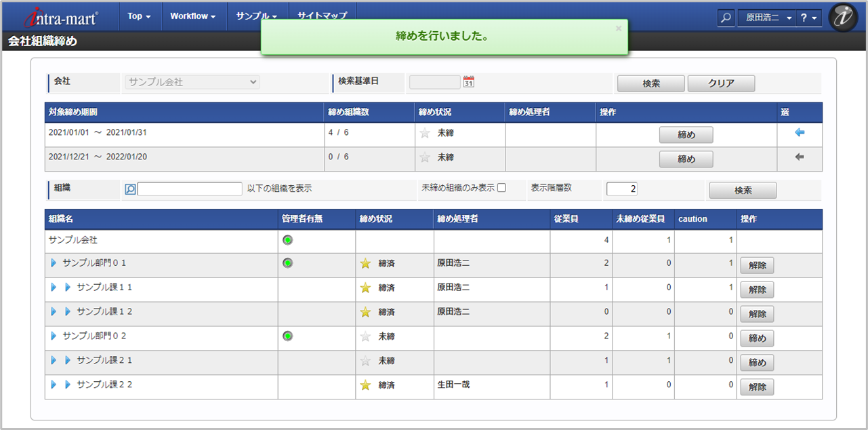
Task: Select the gray arrow for 2021/12/21 period
Action: pos(800,157)
